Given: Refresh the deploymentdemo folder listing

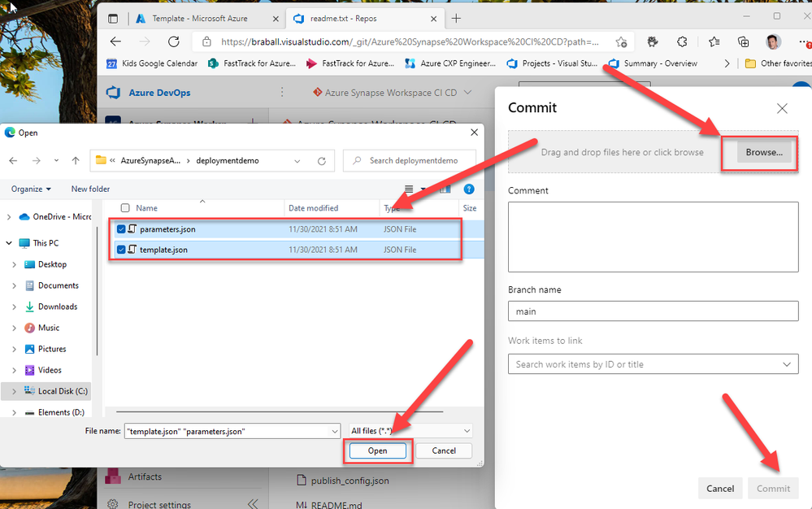Looking at the screenshot, I should [x=322, y=161].
